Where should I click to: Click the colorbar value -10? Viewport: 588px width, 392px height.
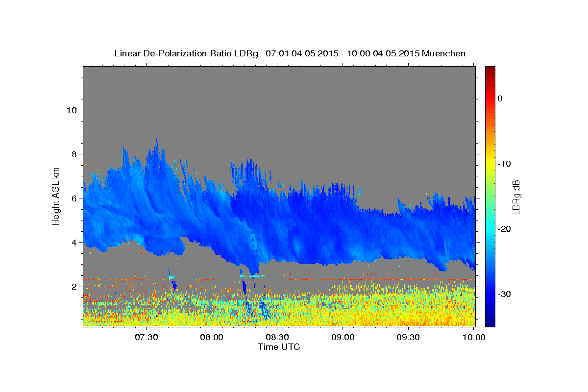click(505, 164)
